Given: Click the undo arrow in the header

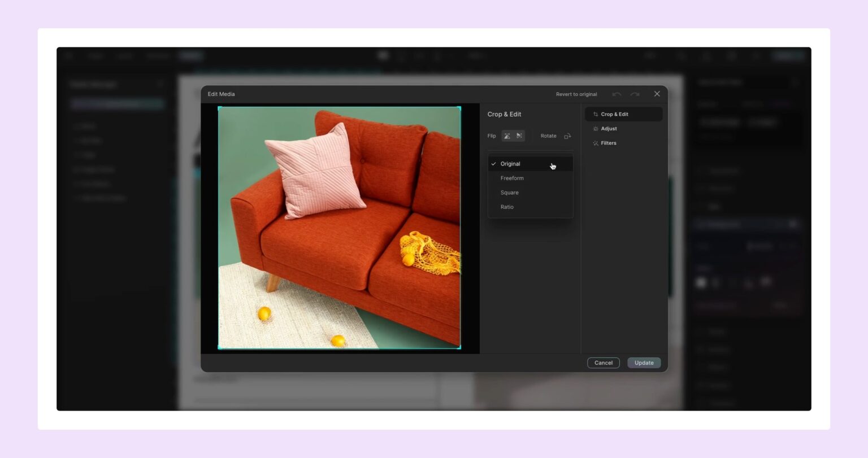Looking at the screenshot, I should 617,94.
